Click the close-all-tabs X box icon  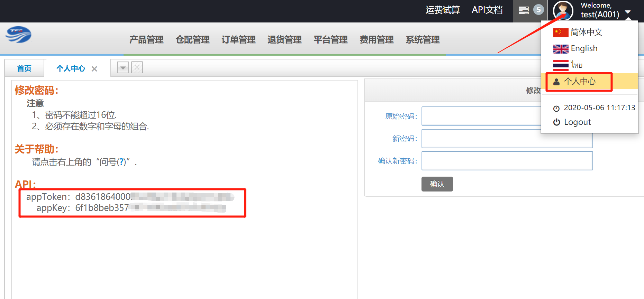click(137, 67)
